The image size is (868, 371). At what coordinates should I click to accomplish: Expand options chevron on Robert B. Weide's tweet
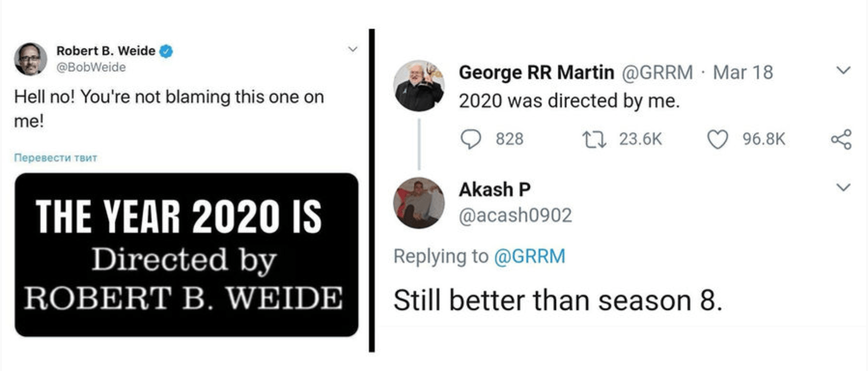353,49
